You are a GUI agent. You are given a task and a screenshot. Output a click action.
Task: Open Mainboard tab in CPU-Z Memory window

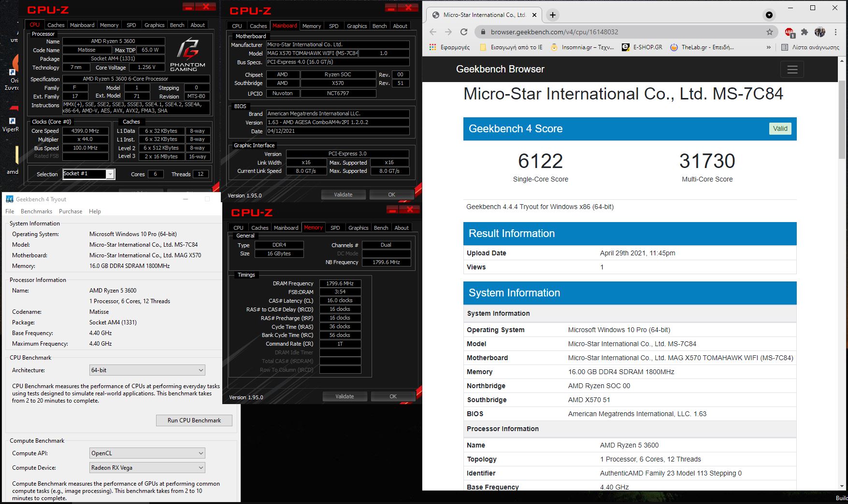coord(286,228)
